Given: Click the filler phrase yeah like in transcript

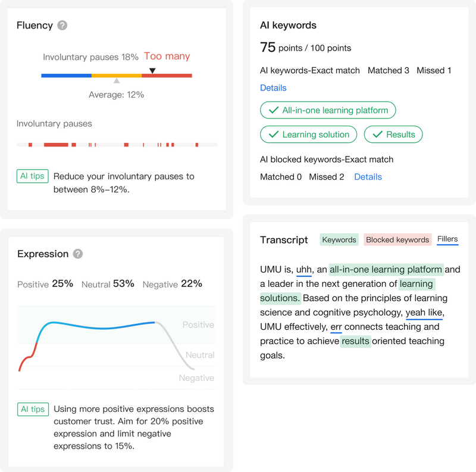Looking at the screenshot, I should coord(424,312).
